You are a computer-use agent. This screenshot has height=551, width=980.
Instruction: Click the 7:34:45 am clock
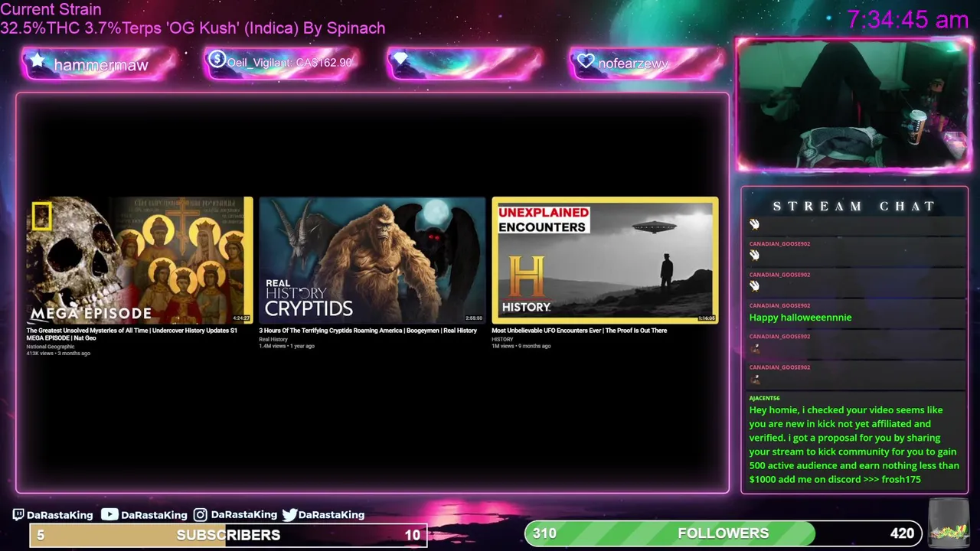[x=908, y=19]
